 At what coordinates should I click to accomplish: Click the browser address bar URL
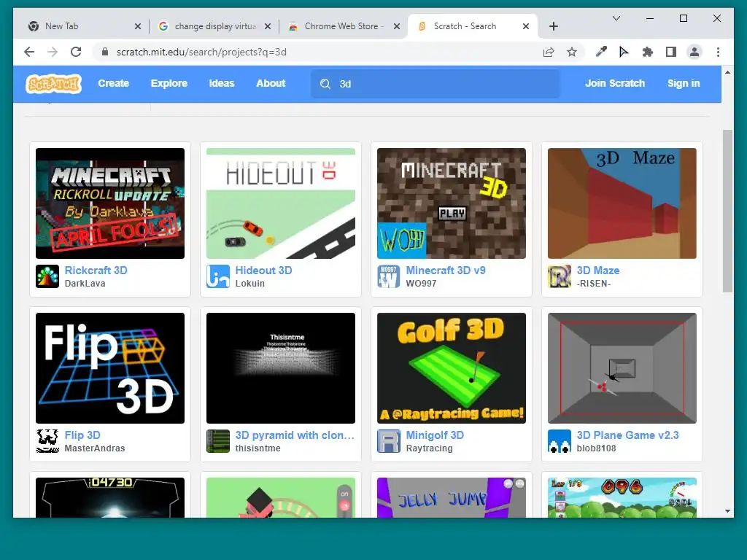click(201, 52)
